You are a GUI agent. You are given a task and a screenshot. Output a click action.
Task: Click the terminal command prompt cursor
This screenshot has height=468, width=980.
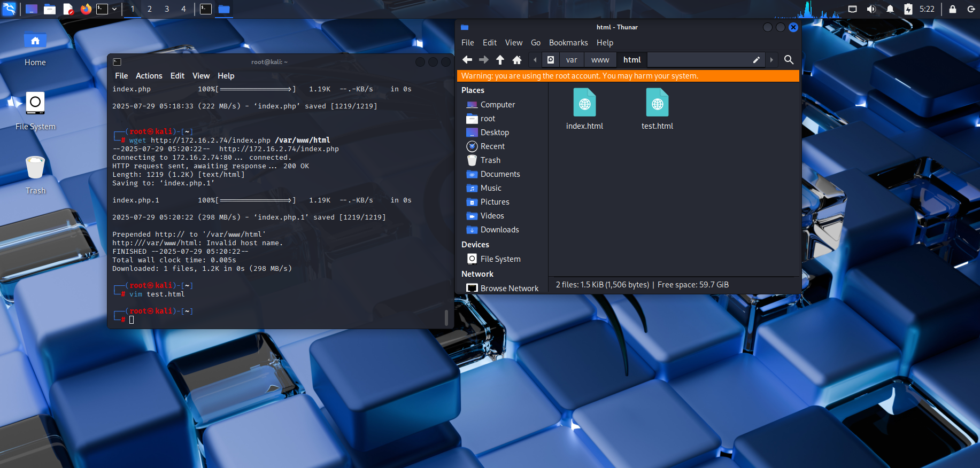(x=132, y=319)
